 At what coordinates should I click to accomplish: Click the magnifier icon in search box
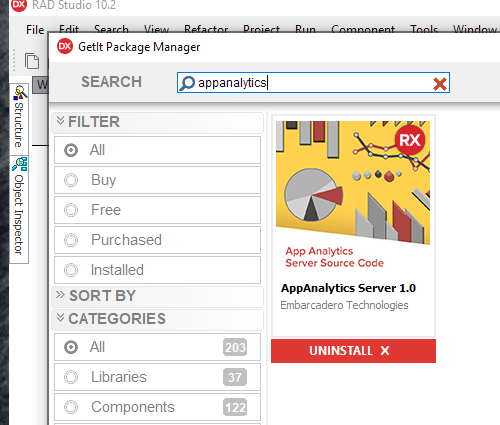pos(187,83)
